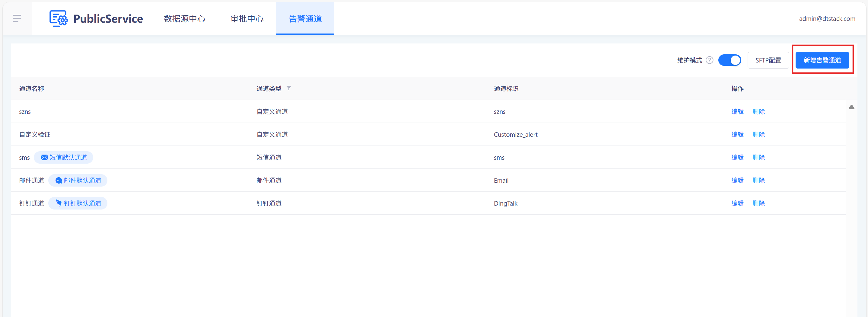Viewport: 868px width, 317px height.
Task: Switch to the 审批中心 tab
Action: [247, 18]
